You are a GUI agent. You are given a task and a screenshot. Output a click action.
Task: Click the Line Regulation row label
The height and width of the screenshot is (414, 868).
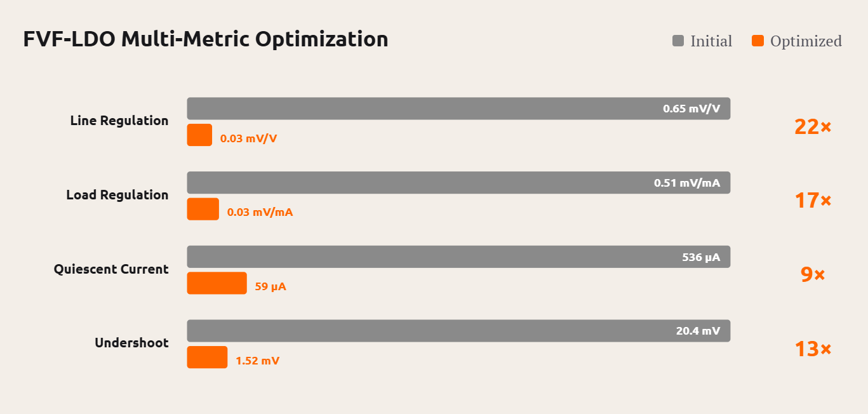119,121
